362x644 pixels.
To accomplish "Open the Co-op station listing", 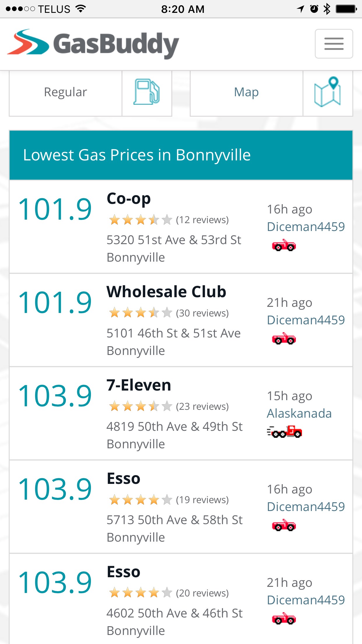I will tap(129, 199).
